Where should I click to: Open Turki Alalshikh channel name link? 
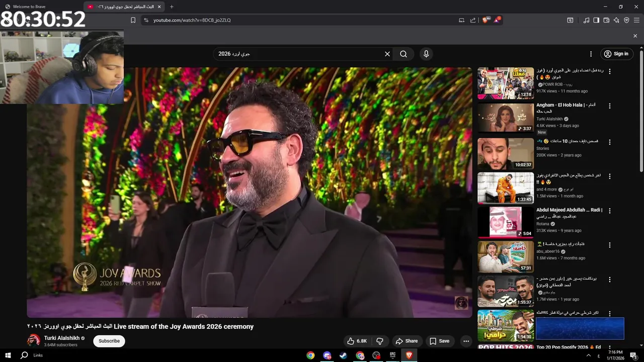coord(62,338)
